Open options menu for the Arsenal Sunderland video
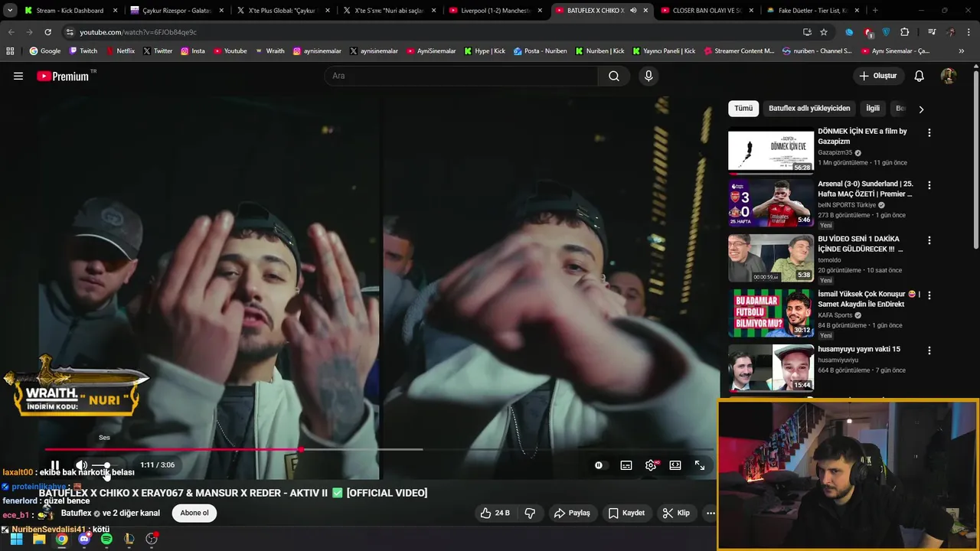Viewport: 980px width, 551px height. click(929, 185)
